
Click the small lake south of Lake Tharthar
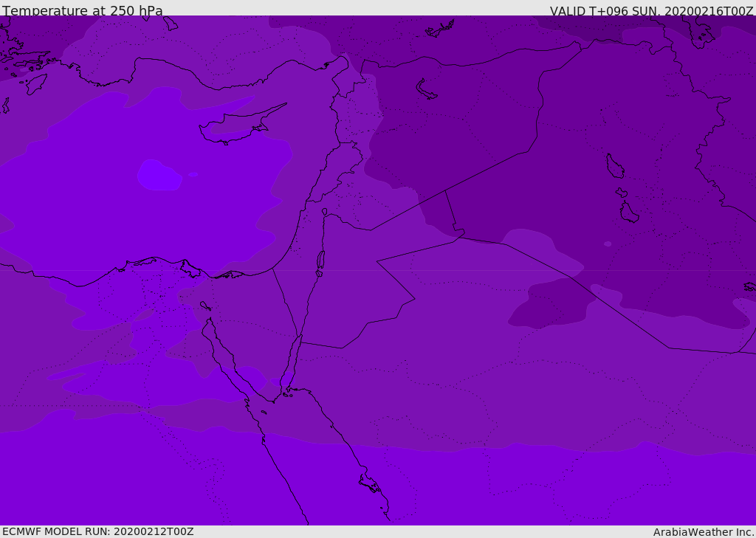(629, 213)
